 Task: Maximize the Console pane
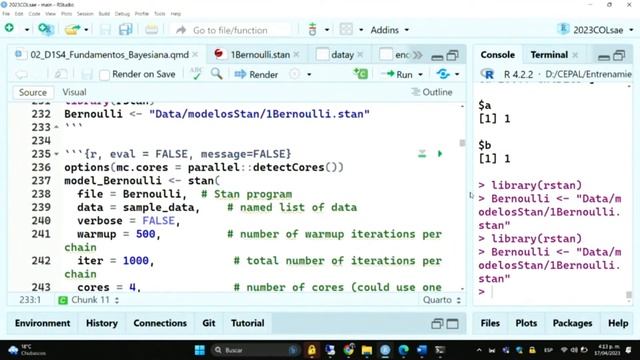pos(619,55)
